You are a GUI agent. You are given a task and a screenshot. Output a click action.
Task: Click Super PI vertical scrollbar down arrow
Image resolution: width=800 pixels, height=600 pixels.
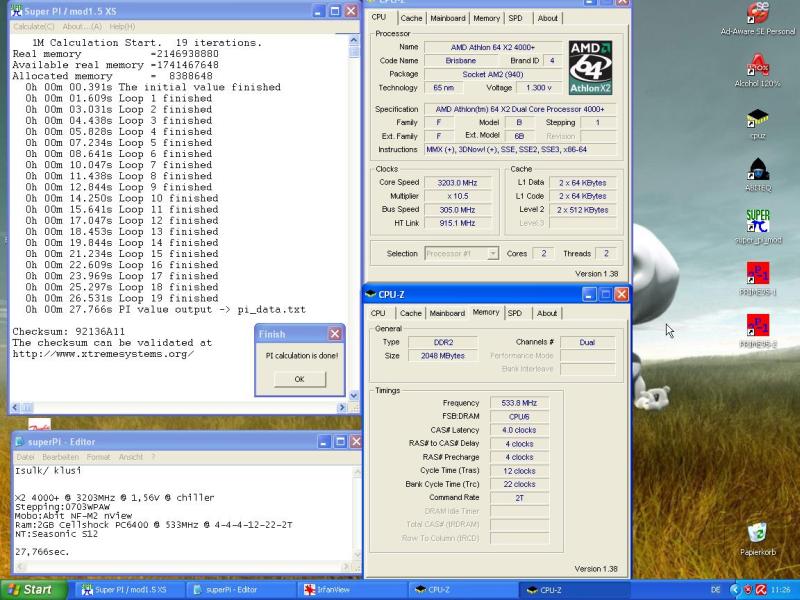(354, 395)
